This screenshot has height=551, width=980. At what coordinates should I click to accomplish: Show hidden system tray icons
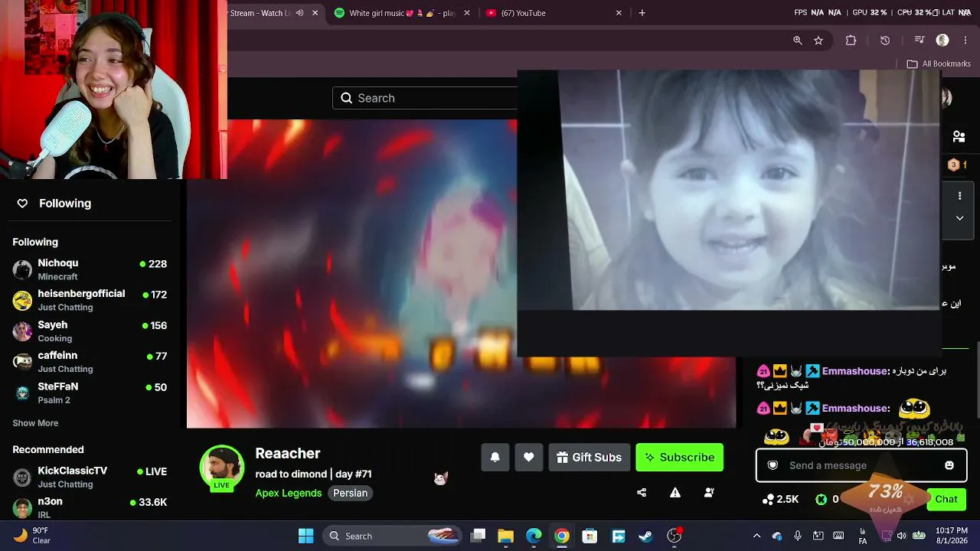757,536
